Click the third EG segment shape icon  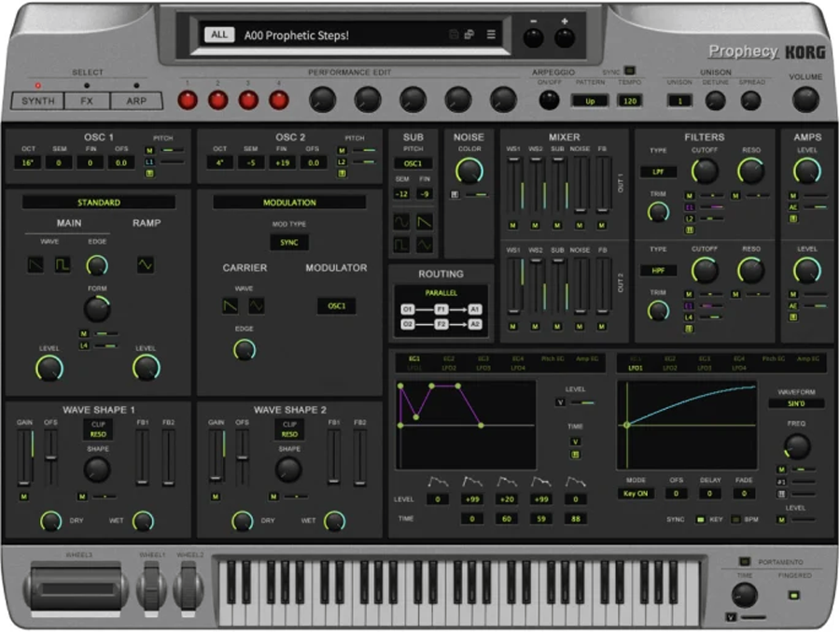[507, 482]
